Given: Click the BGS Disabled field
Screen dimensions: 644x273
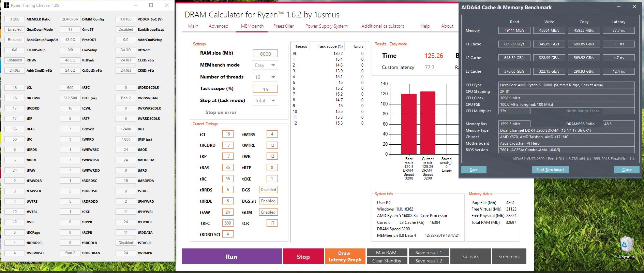Looking at the screenshot, I should 268,190.
